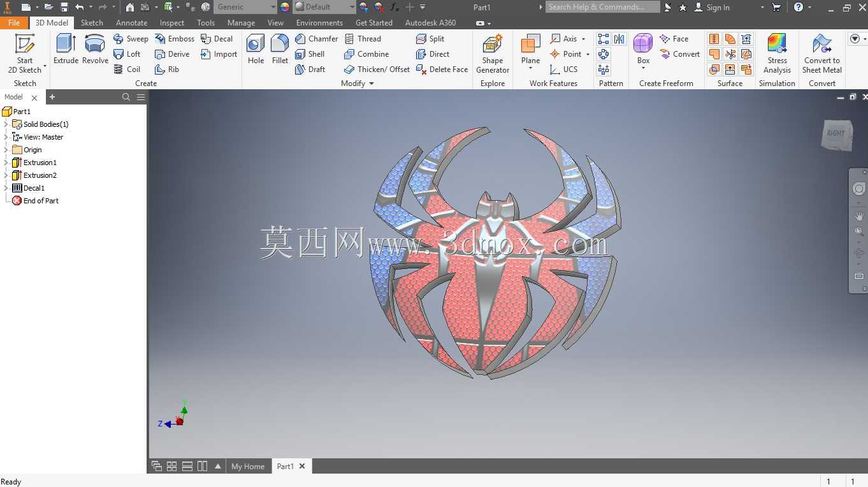Launch the Shape Generator
Image resolution: width=868 pixels, height=487 pixels.
493,54
